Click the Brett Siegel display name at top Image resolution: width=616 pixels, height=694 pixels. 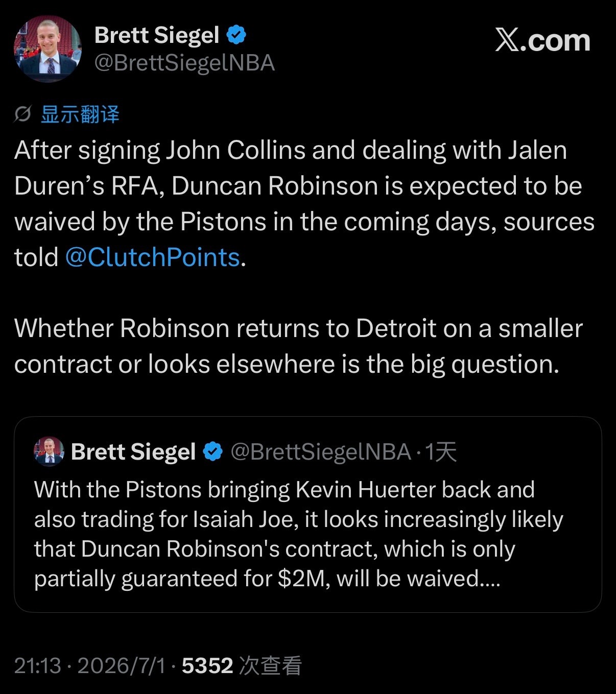coord(157,35)
